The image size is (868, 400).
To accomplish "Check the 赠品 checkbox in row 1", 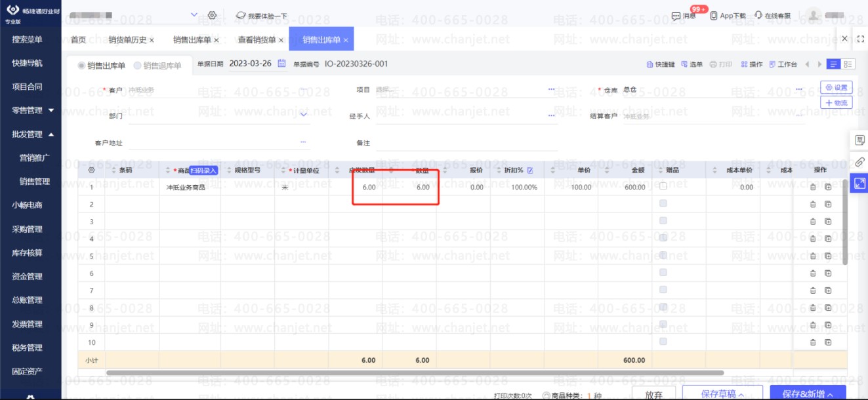I will pyautogui.click(x=663, y=187).
